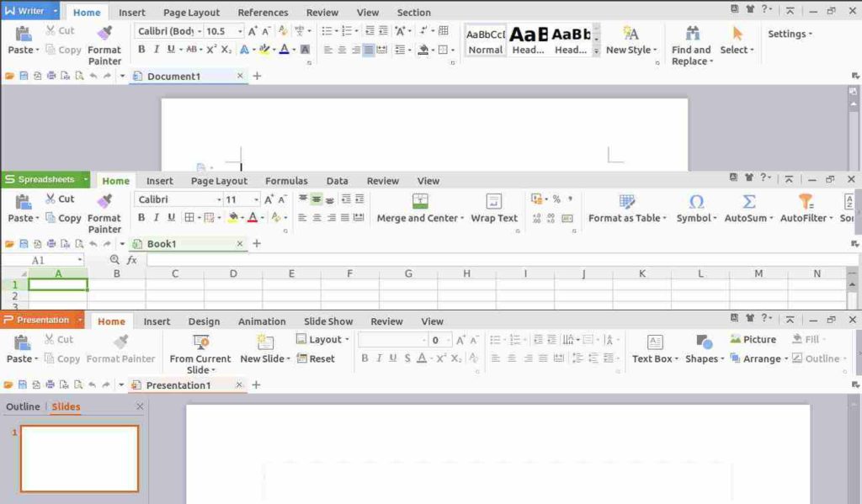The height and width of the screenshot is (504, 862).
Task: Toggle middle vertical alignment in Spreadsheets
Action: (317, 199)
